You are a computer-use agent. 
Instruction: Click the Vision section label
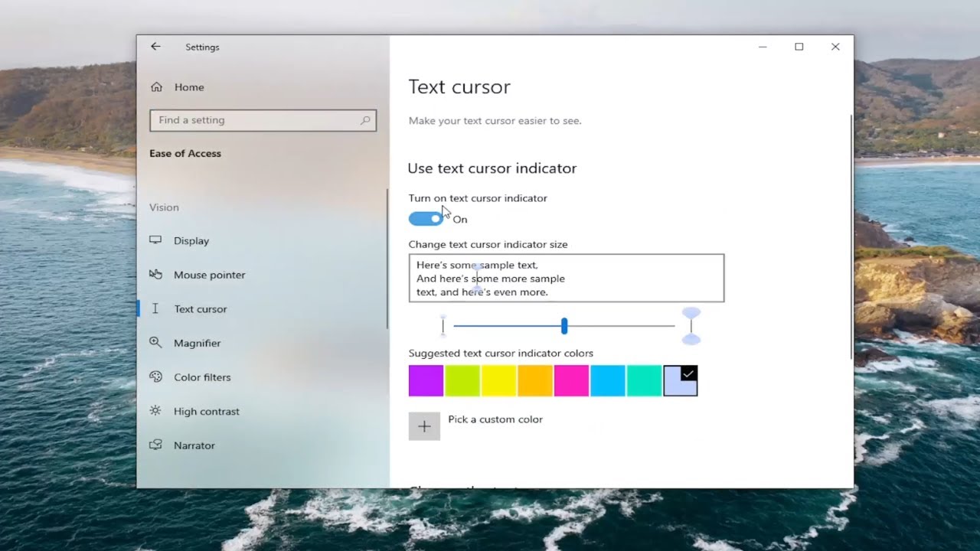point(164,207)
